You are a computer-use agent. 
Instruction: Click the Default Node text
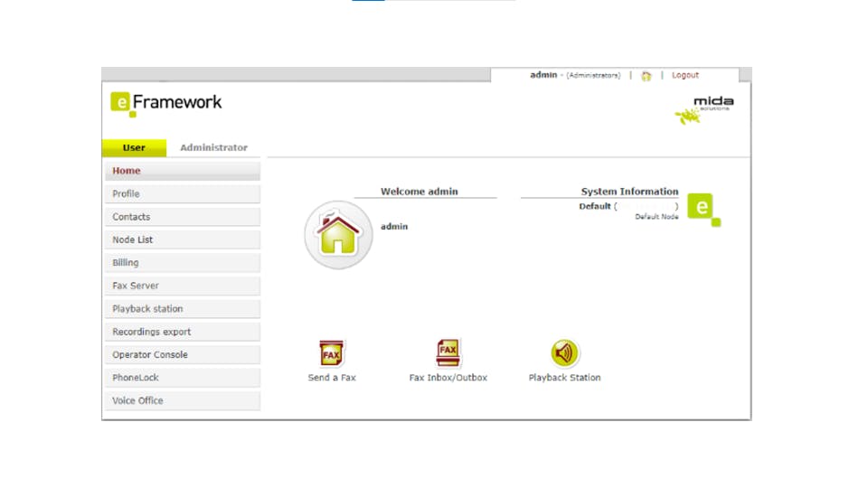click(656, 217)
